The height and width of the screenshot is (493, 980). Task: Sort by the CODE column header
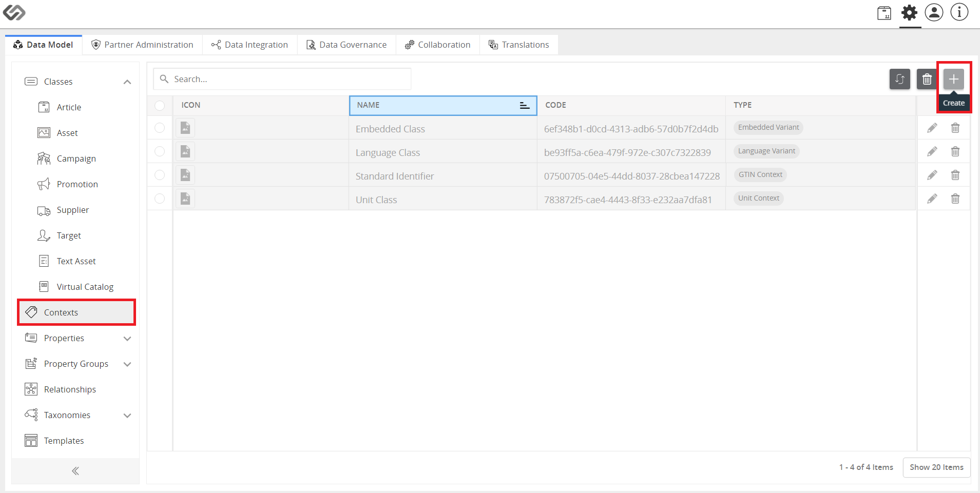[x=631, y=105]
